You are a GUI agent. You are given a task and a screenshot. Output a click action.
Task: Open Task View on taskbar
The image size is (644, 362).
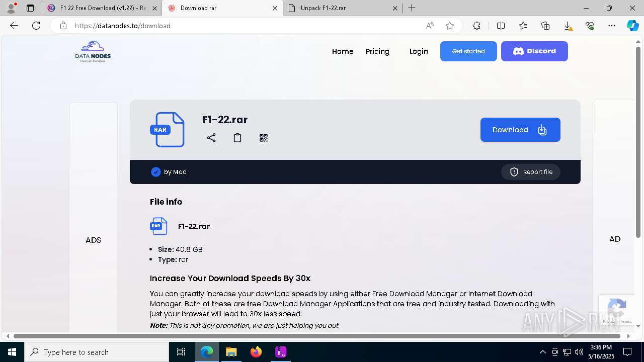pos(181,352)
